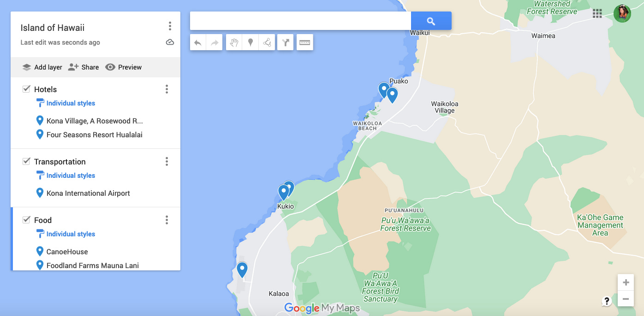Click the Kalaoa map label
The width and height of the screenshot is (644, 316).
click(x=279, y=293)
